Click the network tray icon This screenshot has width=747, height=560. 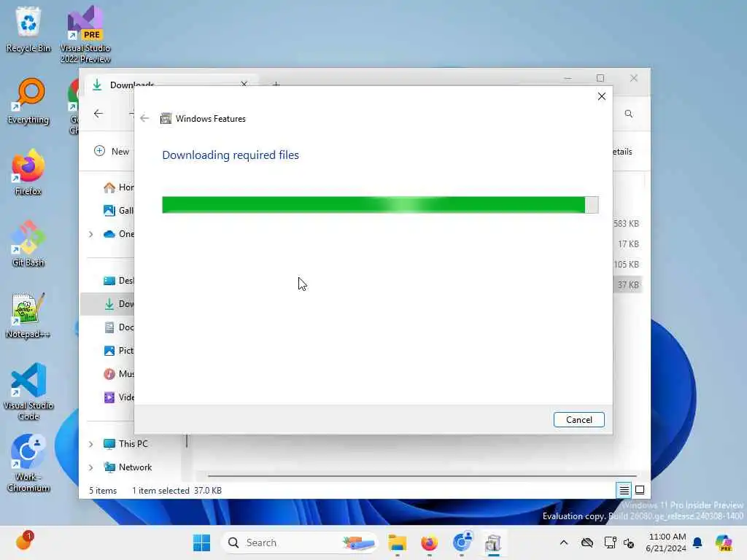[610, 542]
